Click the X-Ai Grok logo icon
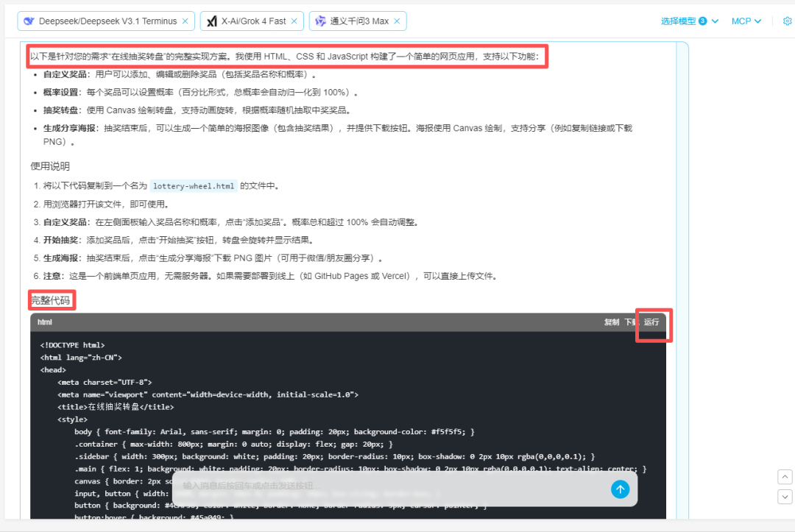This screenshot has height=532, width=795. [212, 21]
